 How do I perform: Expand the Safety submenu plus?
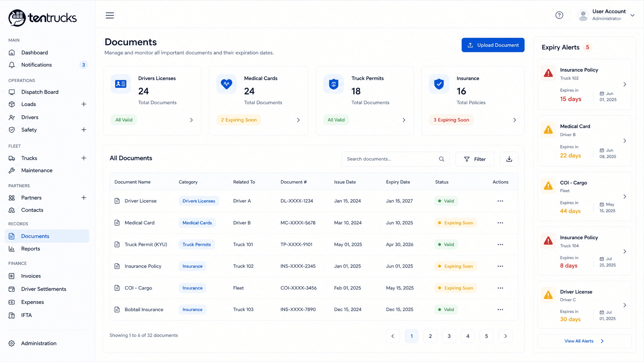(84, 129)
